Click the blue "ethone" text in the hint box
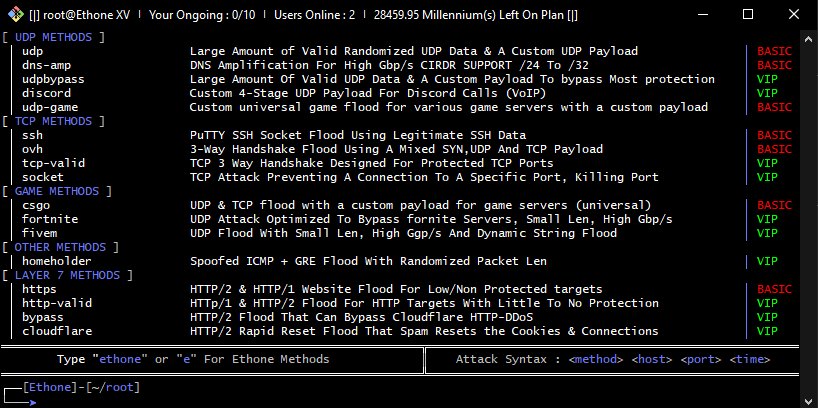This screenshot has width=818, height=408. click(x=120, y=359)
